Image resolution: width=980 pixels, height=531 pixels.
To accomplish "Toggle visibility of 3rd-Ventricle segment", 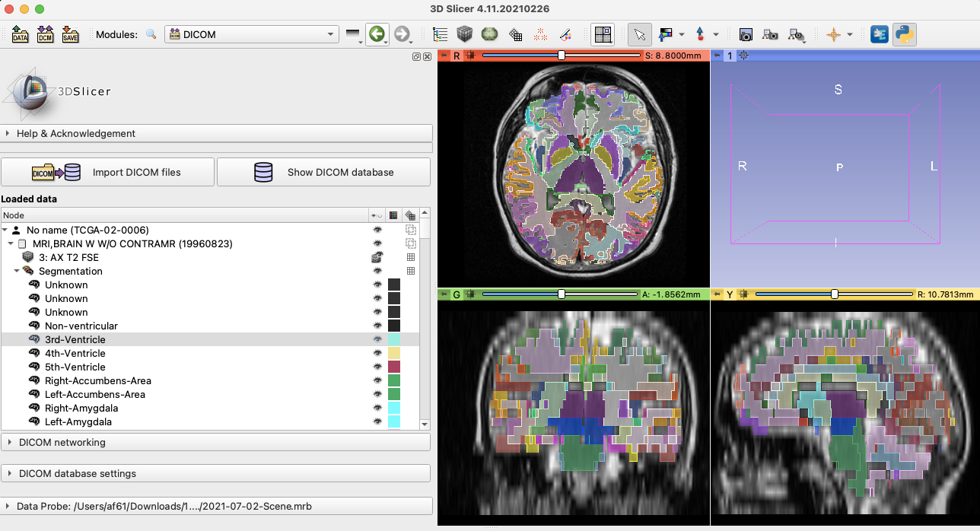I will [x=377, y=339].
